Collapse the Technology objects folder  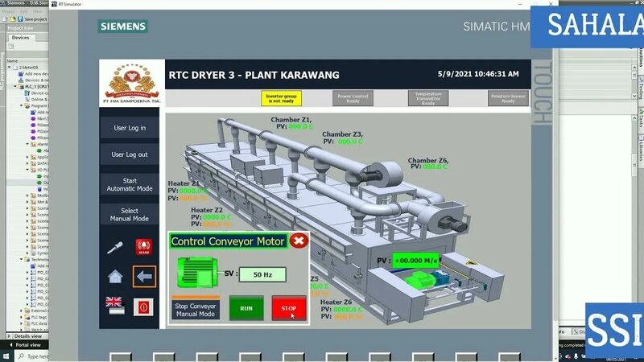[22, 259]
